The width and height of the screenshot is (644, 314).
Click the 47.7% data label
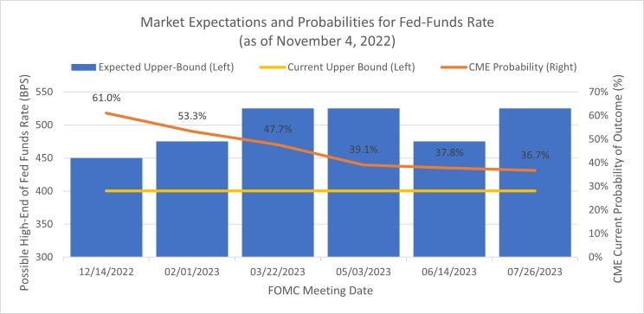click(x=278, y=129)
